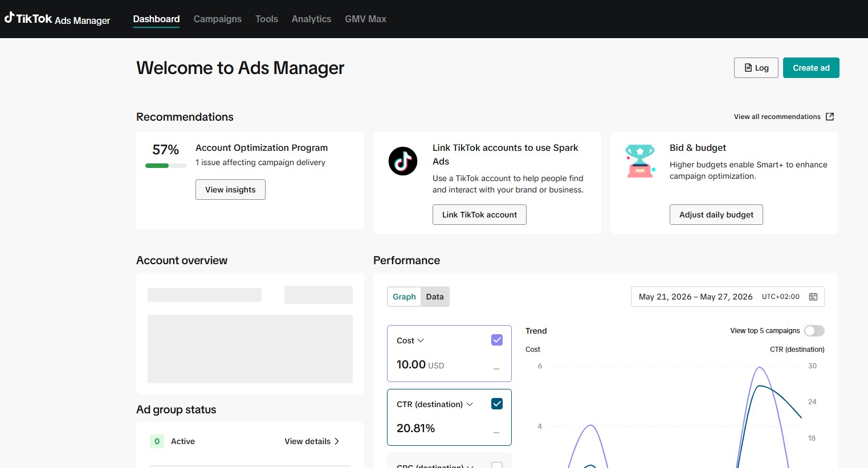Image resolution: width=868 pixels, height=468 pixels.
Task: Open the May 21 – May 27 date range selector
Action: click(x=727, y=297)
